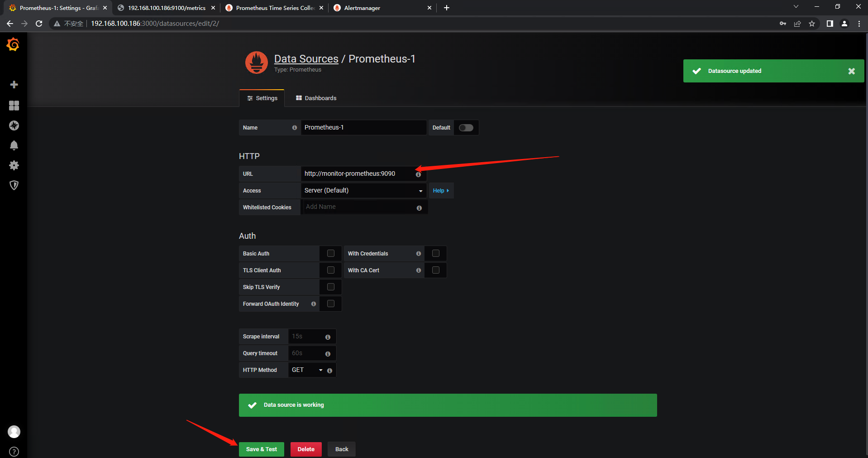Screen dimensions: 868x458
Task: Open the Alerting bell icon
Action: coord(14,145)
